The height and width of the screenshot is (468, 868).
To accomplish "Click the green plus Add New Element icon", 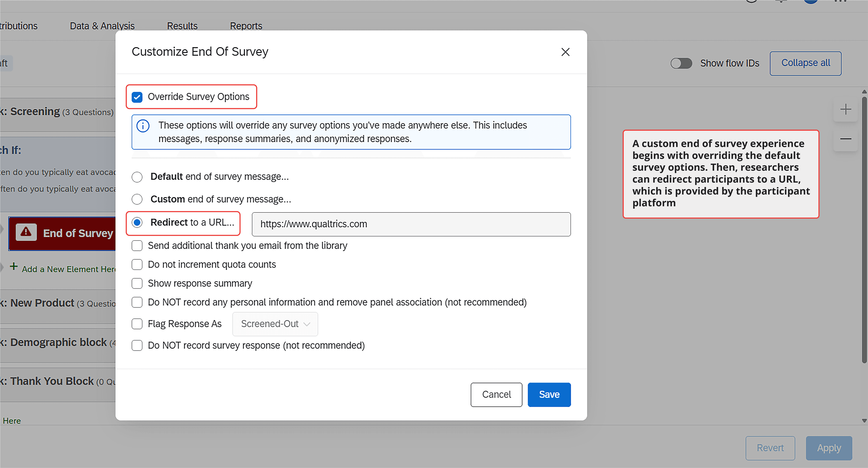I will [14, 266].
